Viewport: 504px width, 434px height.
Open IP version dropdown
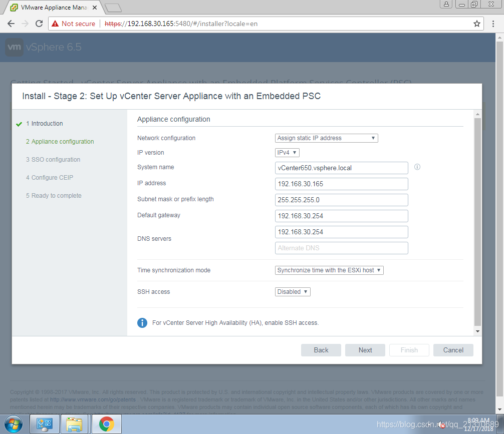(x=287, y=153)
